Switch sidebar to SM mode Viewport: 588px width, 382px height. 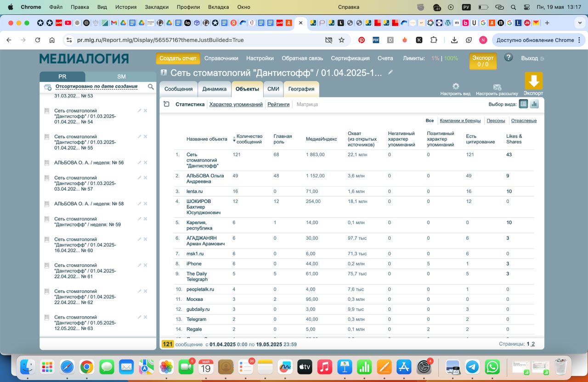click(x=121, y=77)
